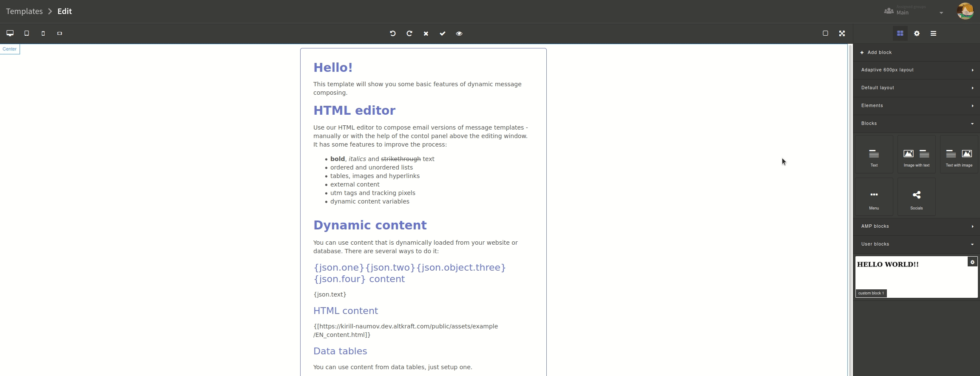The image size is (980, 376).
Task: Open the layers list tab
Action: pyautogui.click(x=933, y=33)
